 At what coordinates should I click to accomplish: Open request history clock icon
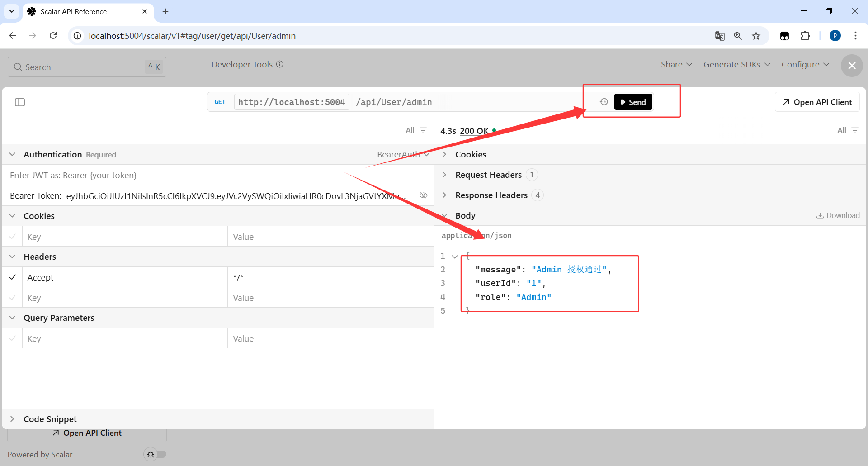[604, 102]
